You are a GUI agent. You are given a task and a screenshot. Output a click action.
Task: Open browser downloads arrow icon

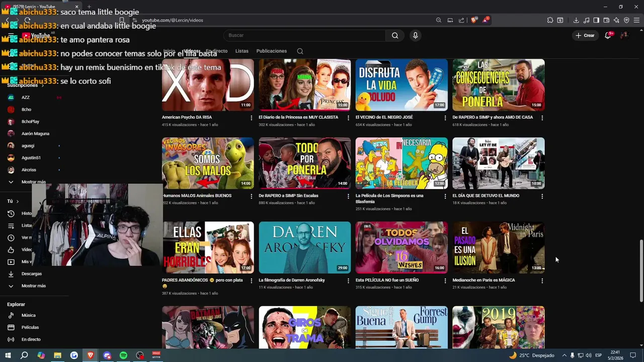pyautogui.click(x=576, y=20)
